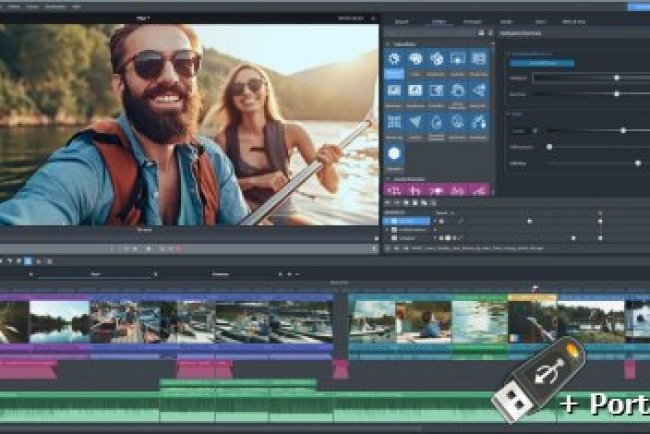Click the blue button at top right corner
The width and height of the screenshot is (650, 434).
(637, 6)
